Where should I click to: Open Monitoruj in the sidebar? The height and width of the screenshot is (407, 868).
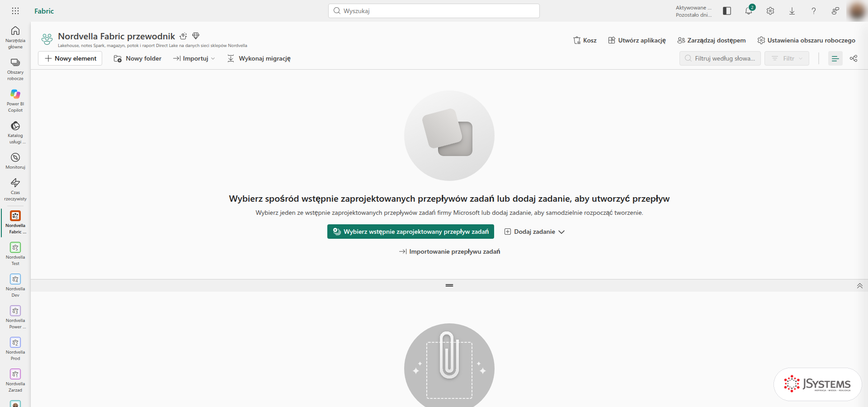point(15,161)
